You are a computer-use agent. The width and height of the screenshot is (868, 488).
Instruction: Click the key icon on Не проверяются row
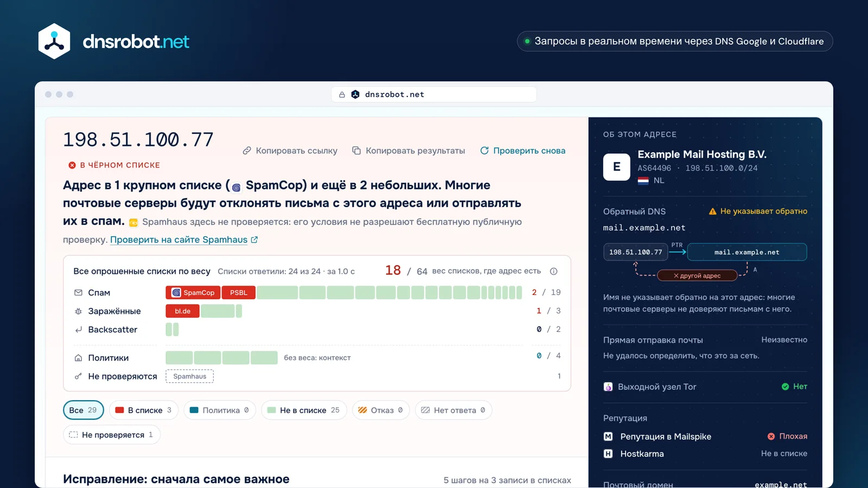(78, 376)
